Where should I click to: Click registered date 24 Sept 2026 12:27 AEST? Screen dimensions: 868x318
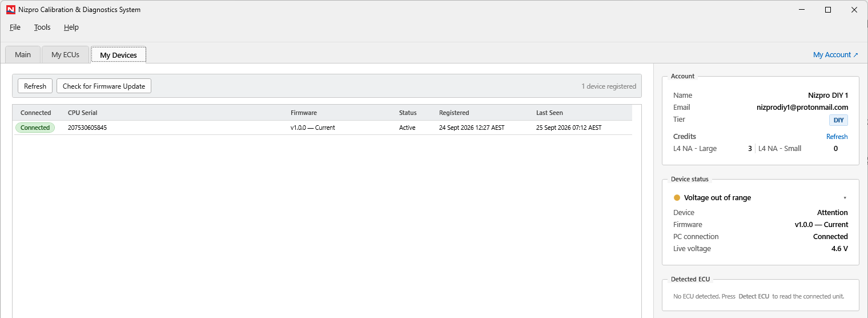[472, 128]
